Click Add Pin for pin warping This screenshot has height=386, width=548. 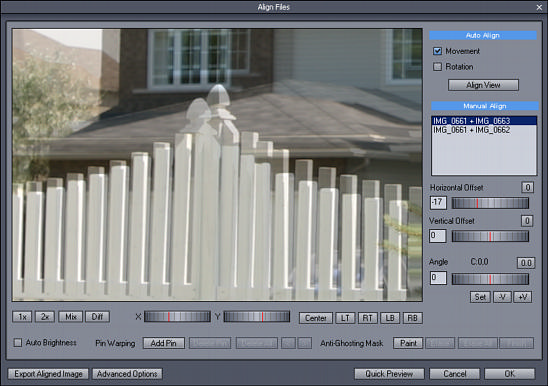pos(164,343)
